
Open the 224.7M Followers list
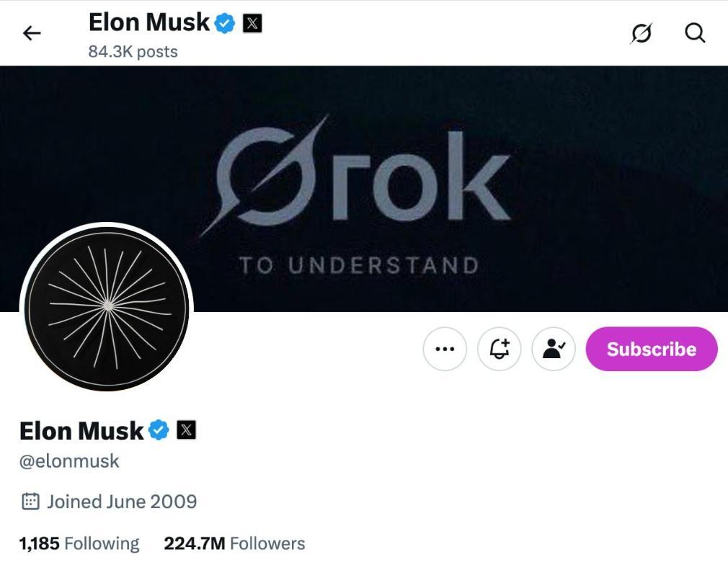[234, 543]
